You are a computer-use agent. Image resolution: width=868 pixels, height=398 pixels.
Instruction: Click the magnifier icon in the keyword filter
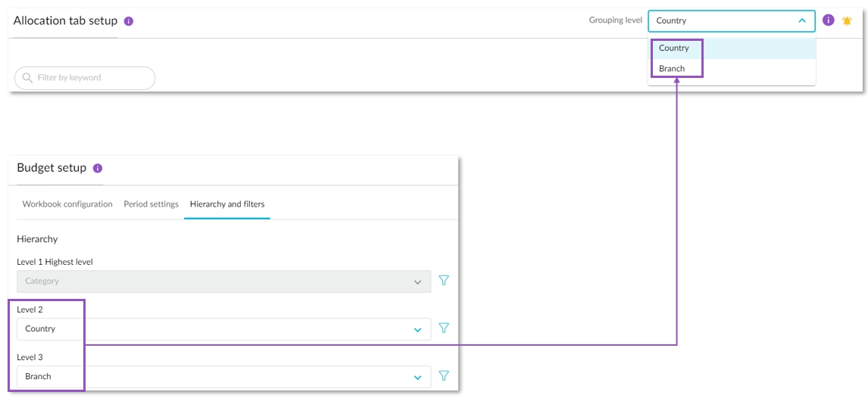[27, 78]
